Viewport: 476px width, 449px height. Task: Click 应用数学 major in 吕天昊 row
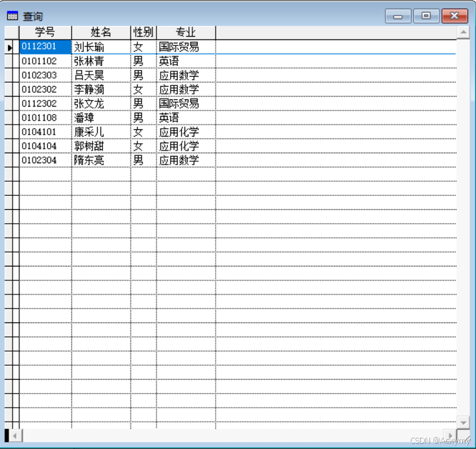coord(186,75)
